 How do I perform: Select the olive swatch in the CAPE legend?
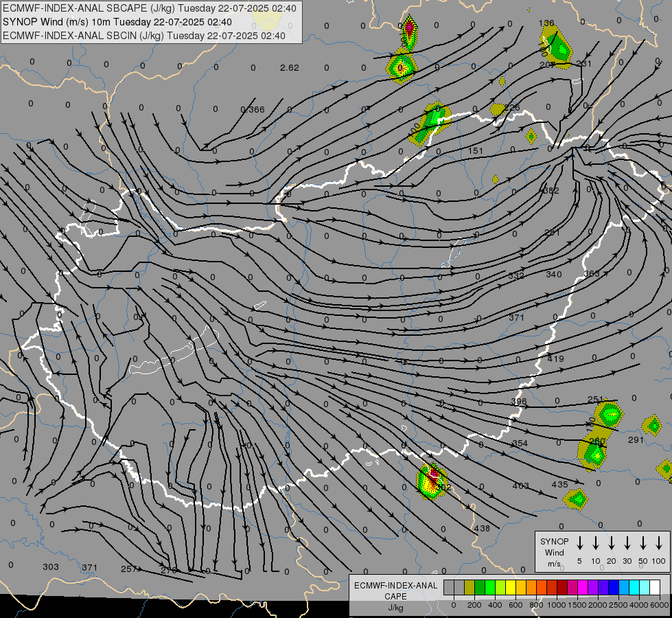[x=470, y=588]
